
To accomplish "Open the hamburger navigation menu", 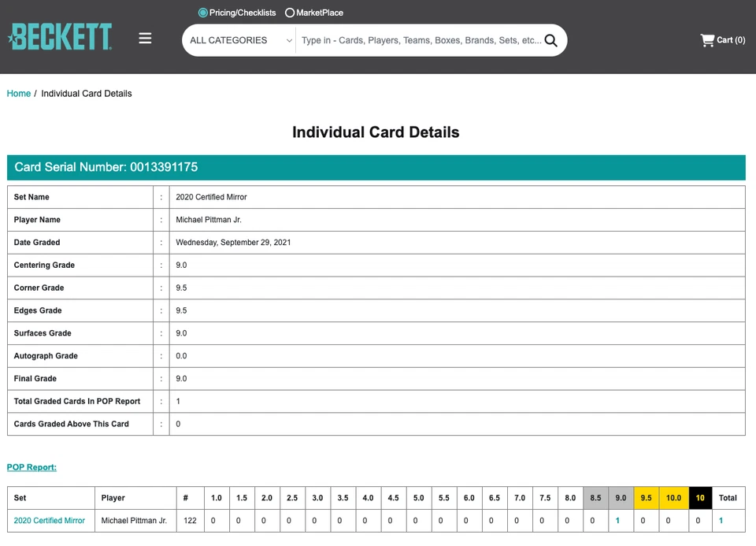I will (x=145, y=38).
